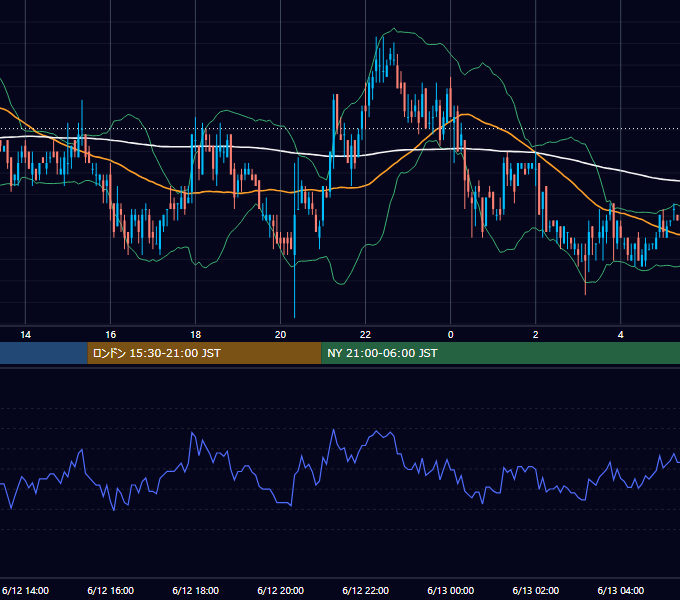Click the ロンドン 15:30-21:00 JST session bar
The width and height of the screenshot is (680, 600).
tap(204, 353)
